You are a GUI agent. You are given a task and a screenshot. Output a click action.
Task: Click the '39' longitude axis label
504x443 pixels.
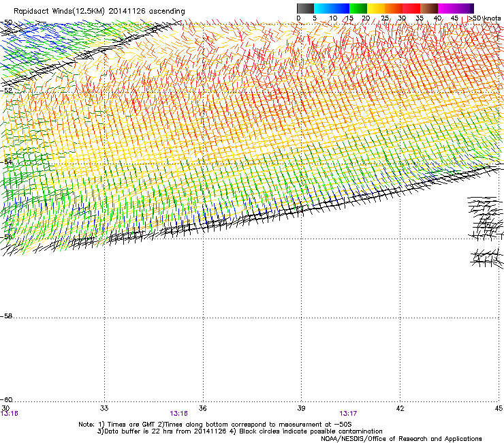301,408
